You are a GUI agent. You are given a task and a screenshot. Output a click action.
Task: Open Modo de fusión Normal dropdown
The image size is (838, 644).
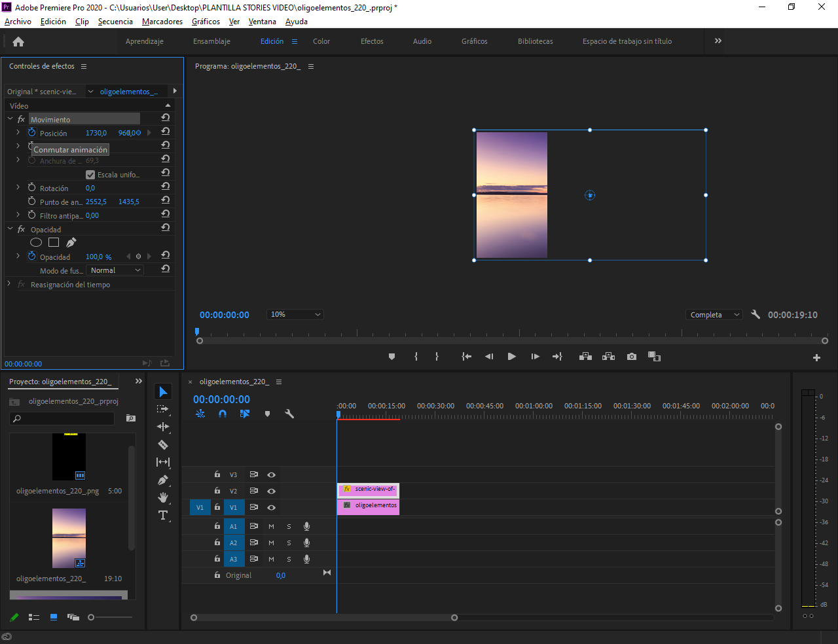click(115, 270)
